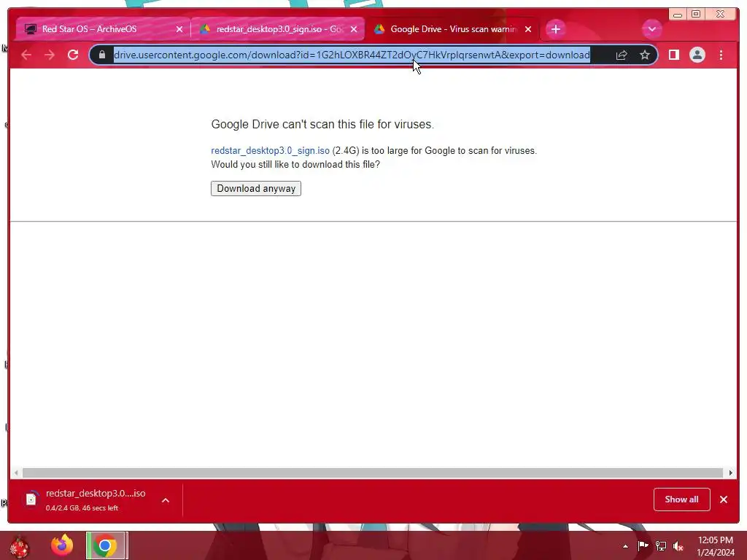
Task: Click the scrollbar left arrow
Action: point(16,472)
